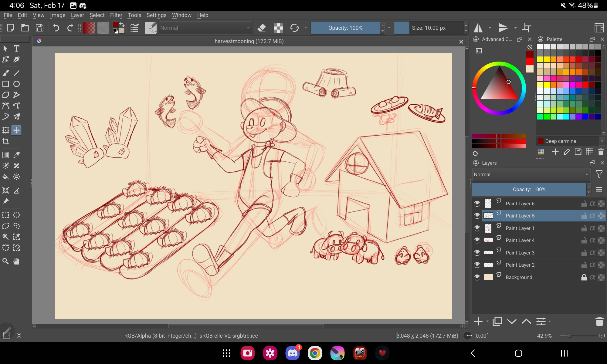Select the Crop tool
The height and width of the screenshot is (364, 607).
pos(5,141)
